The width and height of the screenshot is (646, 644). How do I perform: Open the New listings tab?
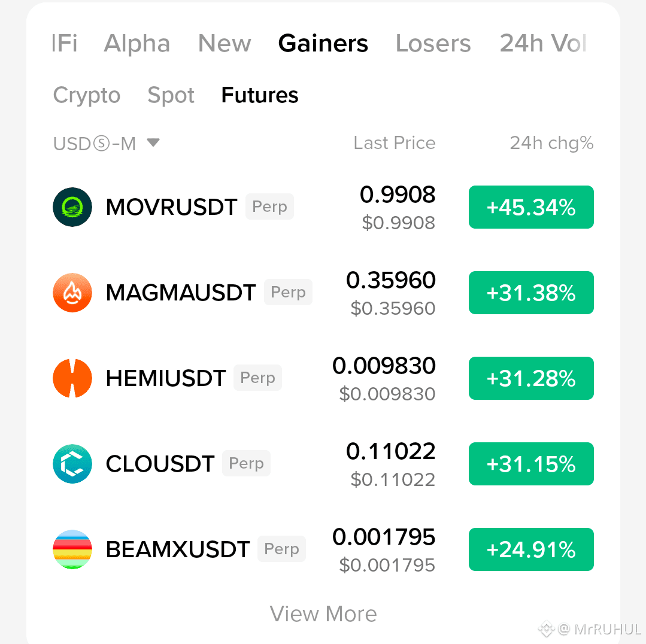point(225,43)
